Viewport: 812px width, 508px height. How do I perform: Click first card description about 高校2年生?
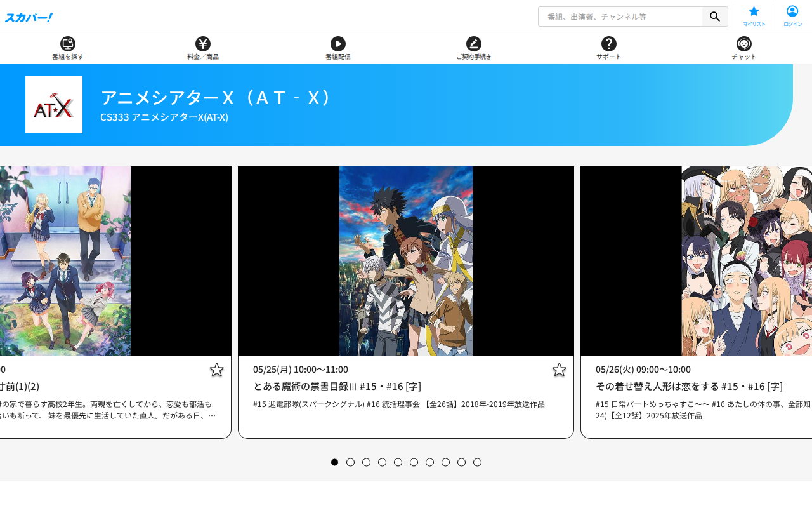pyautogui.click(x=108, y=410)
